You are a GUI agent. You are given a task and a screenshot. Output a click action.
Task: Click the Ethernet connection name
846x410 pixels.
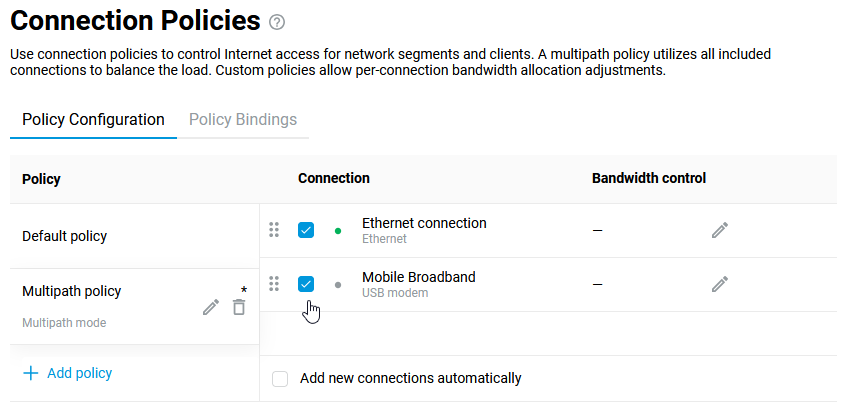(x=424, y=223)
